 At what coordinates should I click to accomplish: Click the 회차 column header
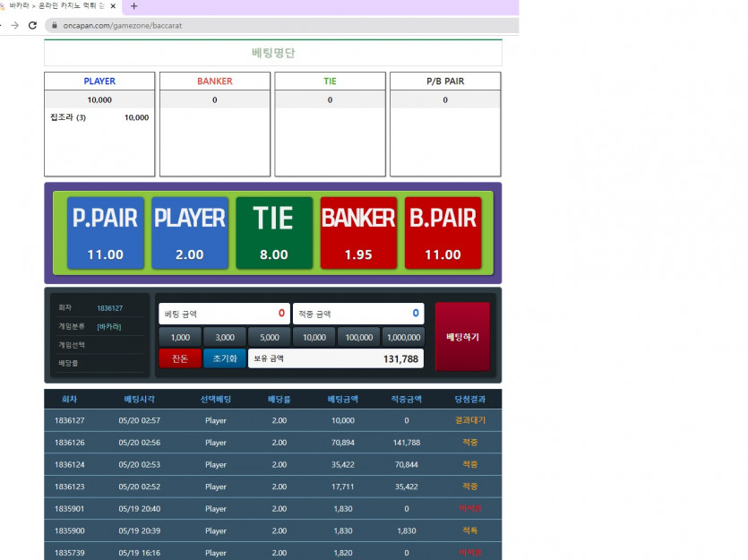click(x=70, y=400)
